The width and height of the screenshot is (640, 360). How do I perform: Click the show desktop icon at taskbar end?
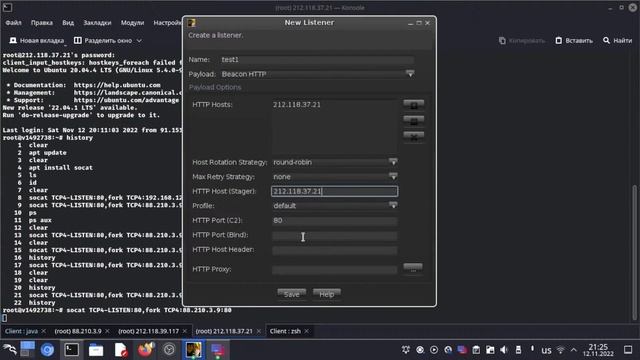coord(628,350)
